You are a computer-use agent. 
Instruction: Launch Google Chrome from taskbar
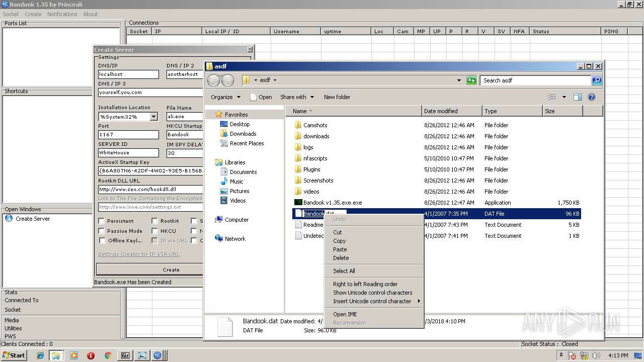point(108,355)
